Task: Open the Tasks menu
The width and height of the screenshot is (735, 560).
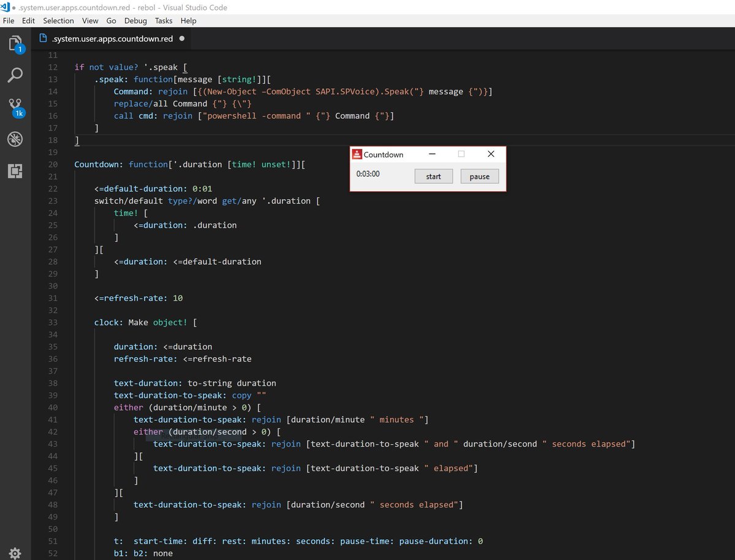Action: [164, 20]
